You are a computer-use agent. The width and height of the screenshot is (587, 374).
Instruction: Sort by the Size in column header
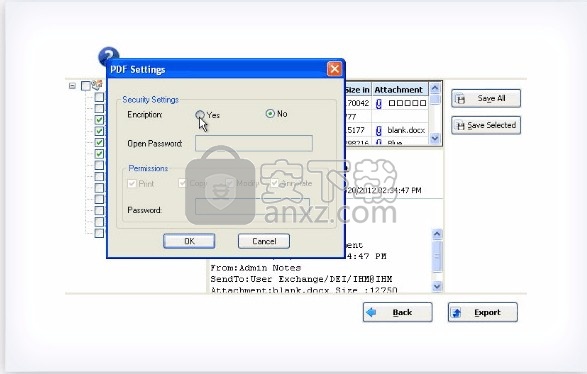point(357,90)
